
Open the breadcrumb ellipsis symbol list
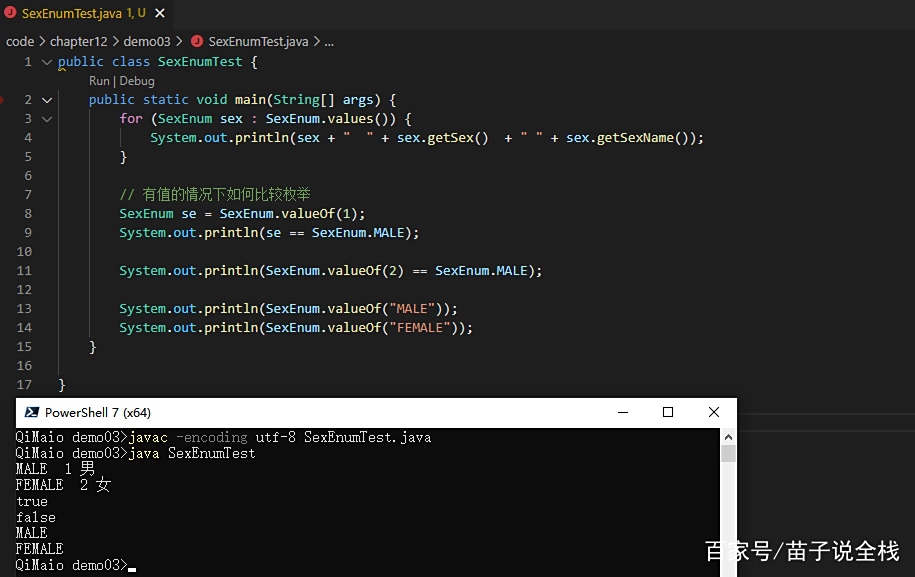point(329,41)
